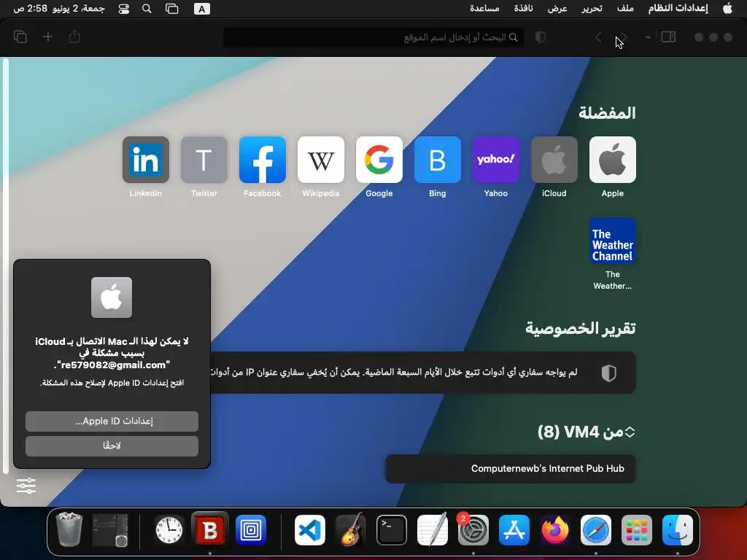Image resolution: width=747 pixels, height=560 pixels.
Task: Go forward with the forward arrow
Action: 623,37
